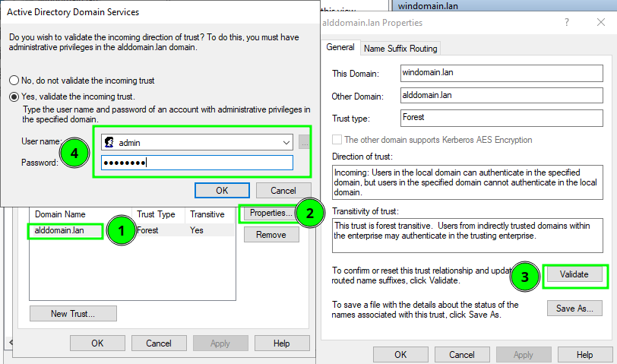The height and width of the screenshot is (364, 617).
Task: Click the Validate button
Action: click(574, 274)
